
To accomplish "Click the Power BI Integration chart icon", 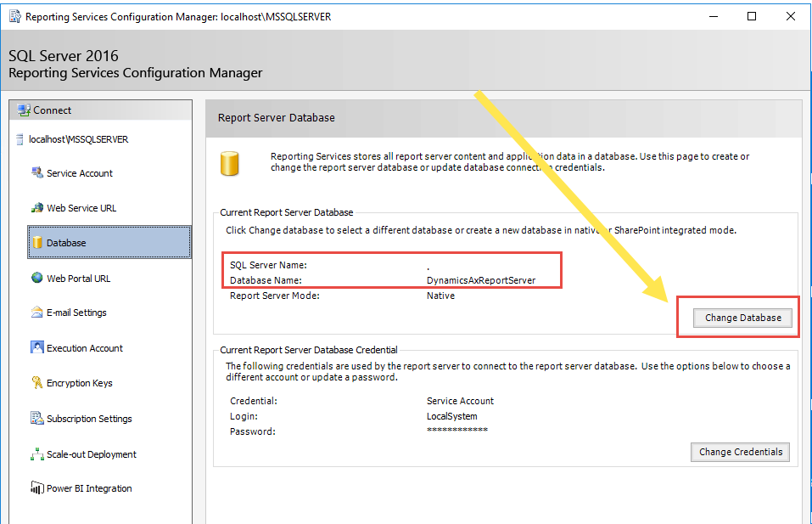I will [36, 487].
